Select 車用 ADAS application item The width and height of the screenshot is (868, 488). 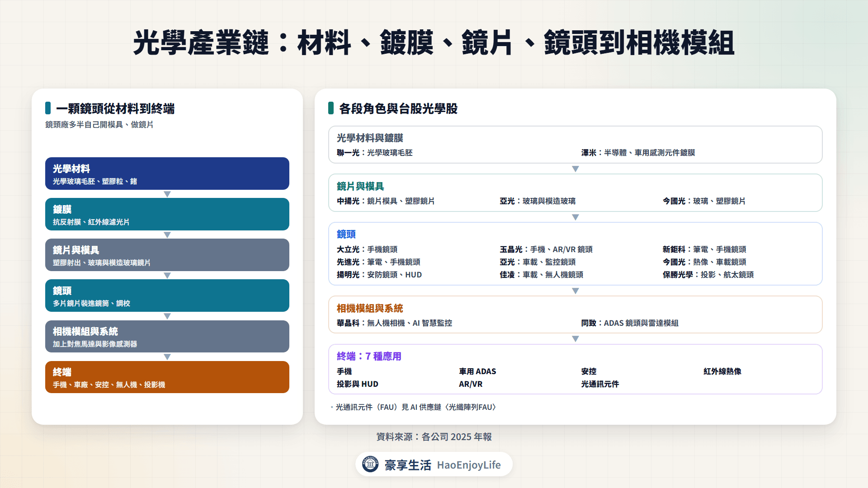(477, 371)
